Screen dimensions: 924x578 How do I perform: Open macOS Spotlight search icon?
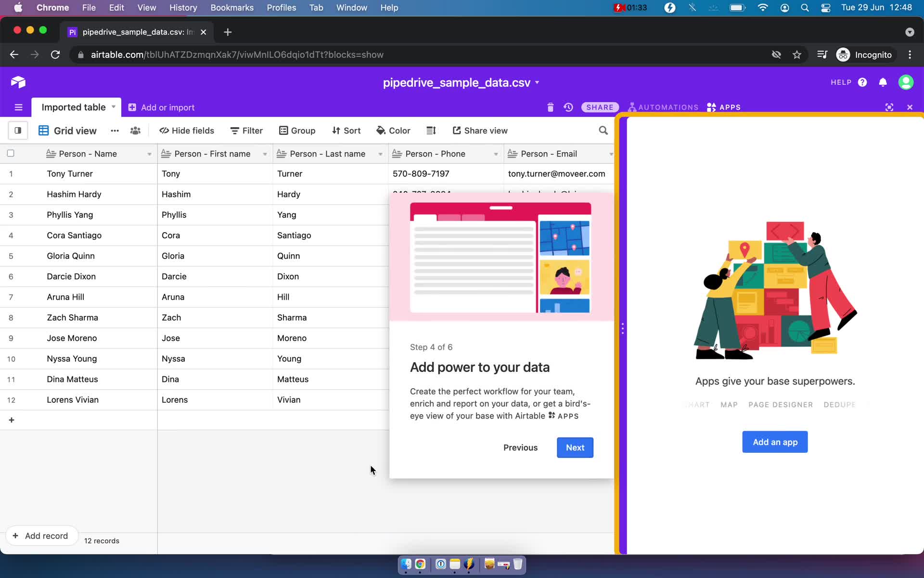click(805, 8)
